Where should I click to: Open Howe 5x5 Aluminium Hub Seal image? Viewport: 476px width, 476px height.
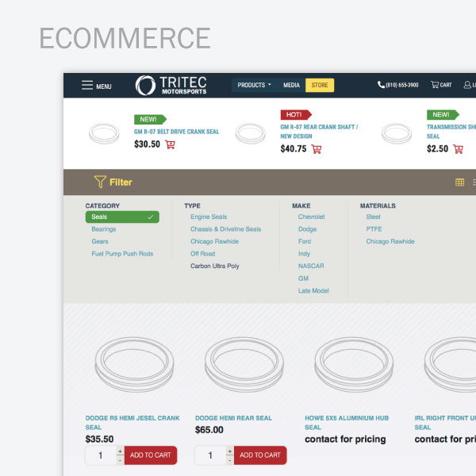(x=354, y=364)
